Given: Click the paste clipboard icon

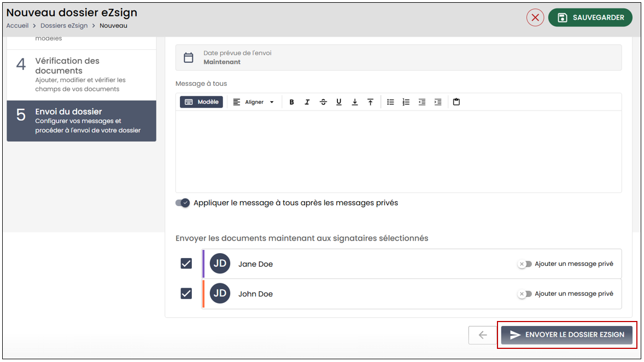Looking at the screenshot, I should (x=456, y=102).
